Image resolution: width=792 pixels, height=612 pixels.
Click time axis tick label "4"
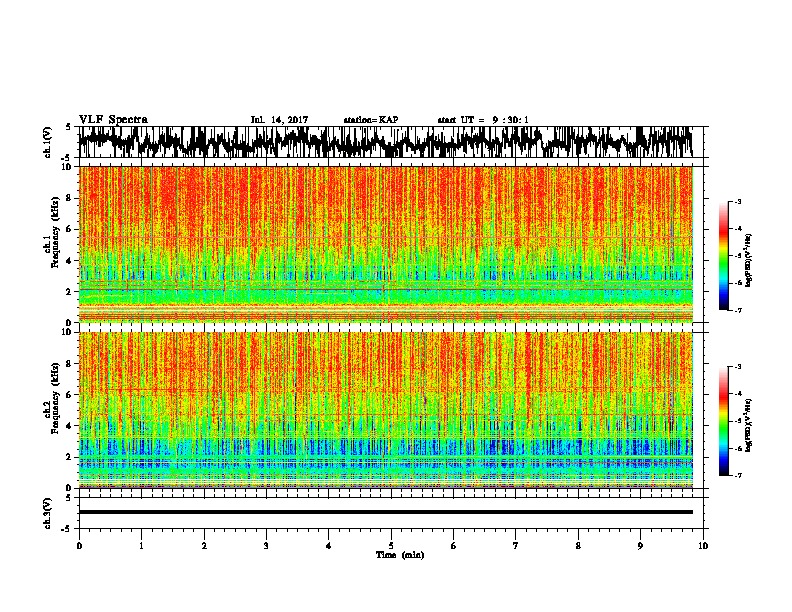[329, 546]
